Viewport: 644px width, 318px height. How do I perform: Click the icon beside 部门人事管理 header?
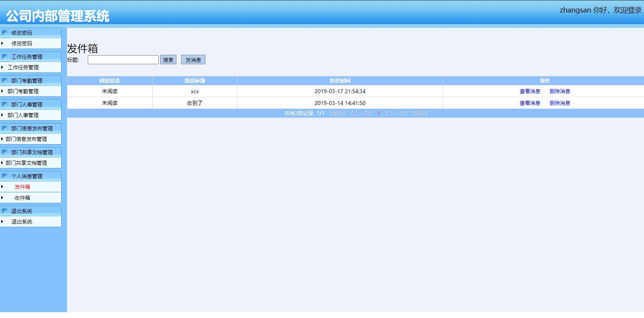point(5,105)
